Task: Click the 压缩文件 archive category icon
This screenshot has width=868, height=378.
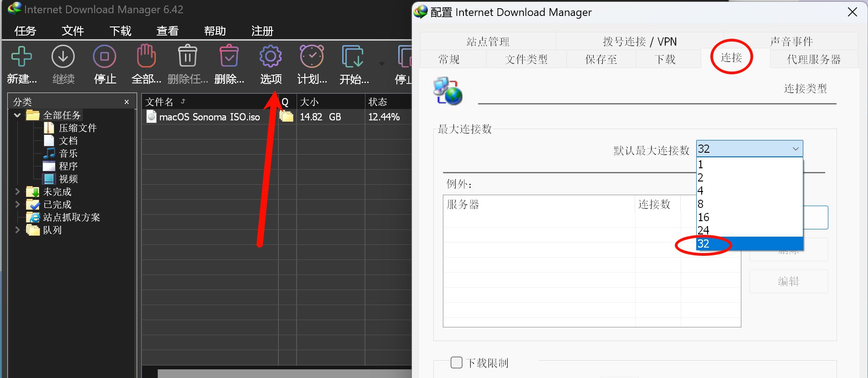Action: pos(49,128)
